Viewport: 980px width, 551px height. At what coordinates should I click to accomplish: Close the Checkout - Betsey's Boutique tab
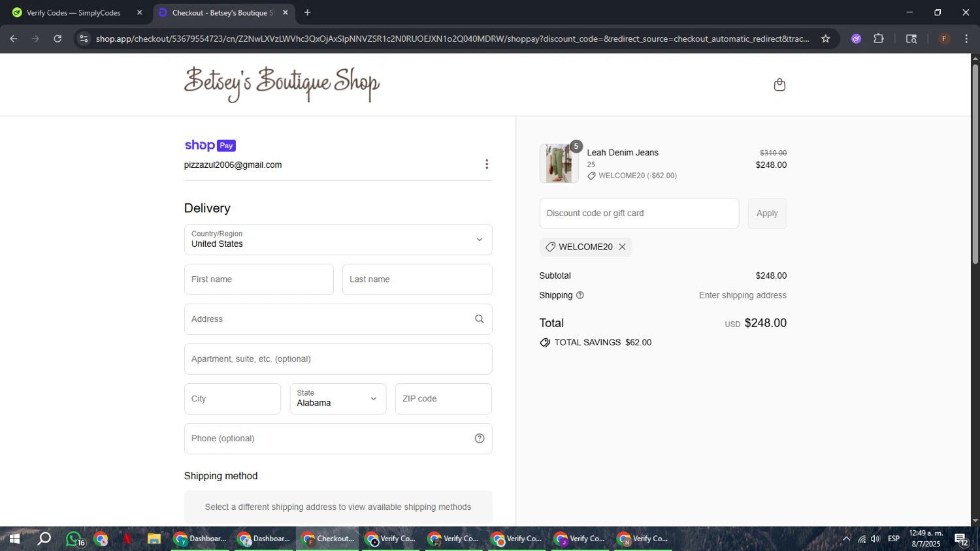286,12
